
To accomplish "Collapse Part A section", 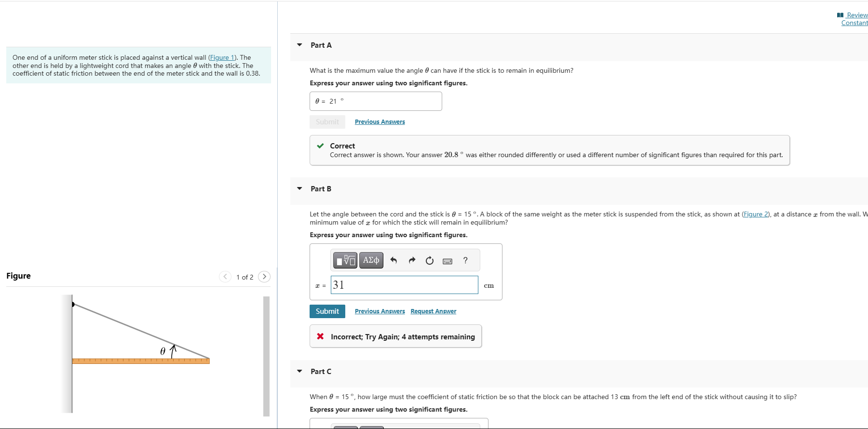I will [x=299, y=45].
